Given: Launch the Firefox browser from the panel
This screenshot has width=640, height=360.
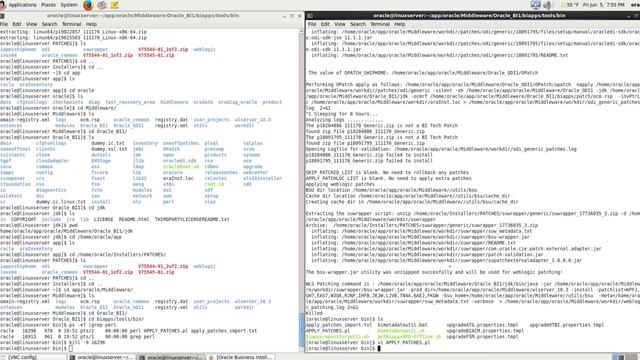Looking at the screenshot, I should 88,5.
